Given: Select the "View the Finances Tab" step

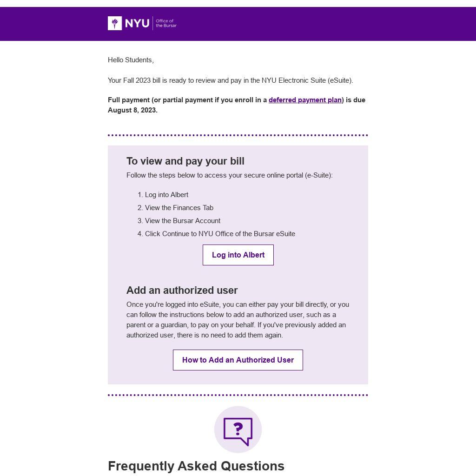Looking at the screenshot, I should coord(179,208).
